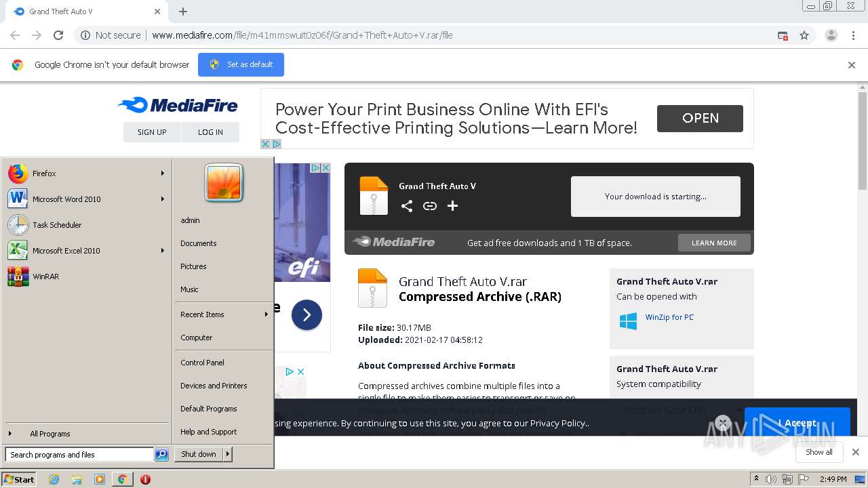Open the Shut down options arrow
This screenshot has height=488, width=868.
(x=228, y=454)
